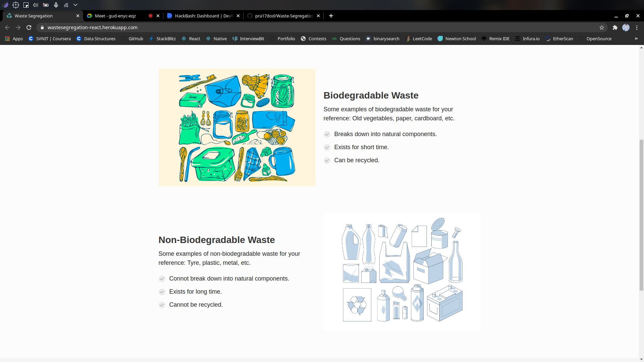The height and width of the screenshot is (362, 644).
Task: Click checkmark beside "Exists for short time."
Action: point(327,147)
